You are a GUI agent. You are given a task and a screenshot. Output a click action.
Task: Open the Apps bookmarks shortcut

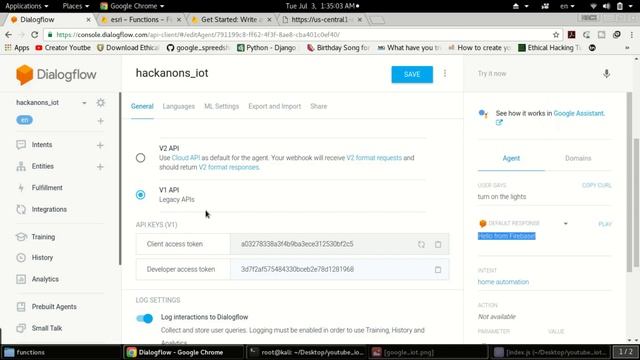pyautogui.click(x=17, y=48)
